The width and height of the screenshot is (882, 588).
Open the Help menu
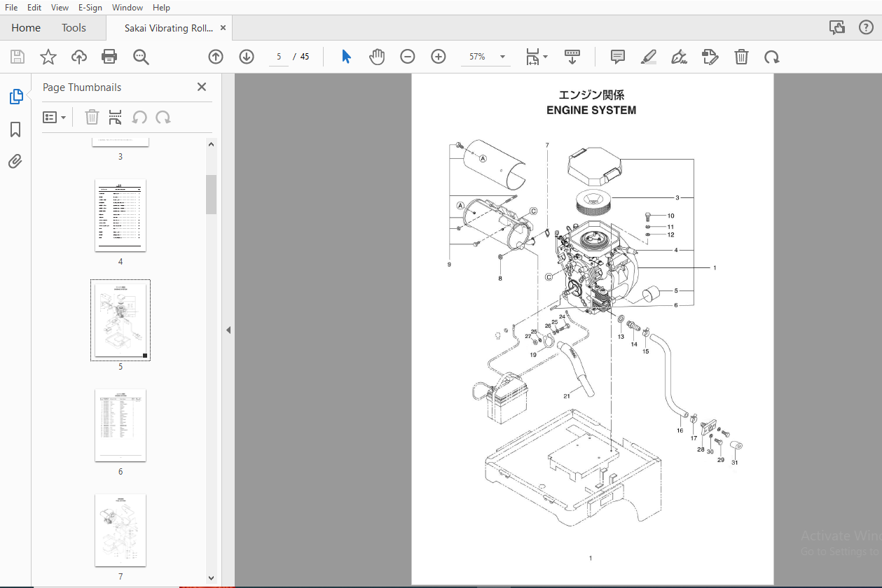point(161,7)
